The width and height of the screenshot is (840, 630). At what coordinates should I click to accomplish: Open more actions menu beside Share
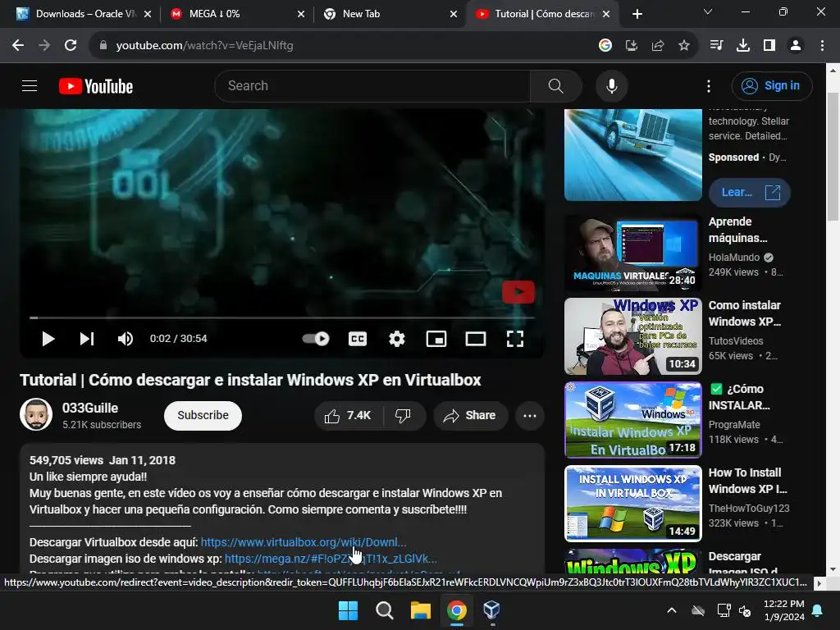530,416
